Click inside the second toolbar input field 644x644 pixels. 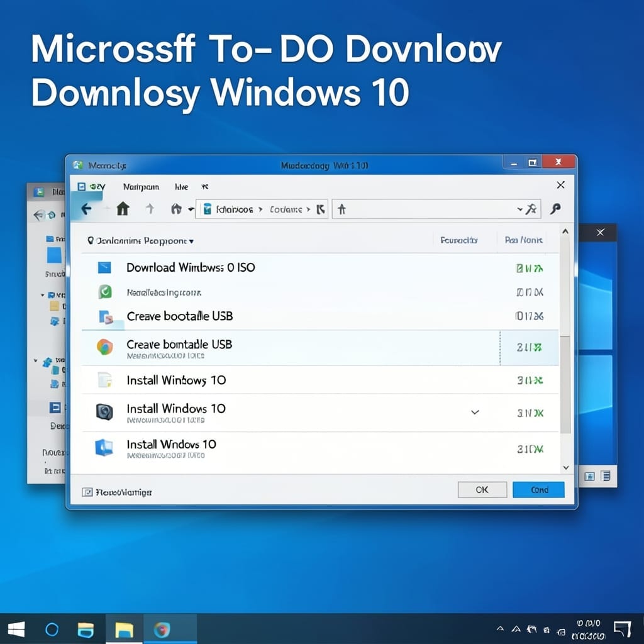436,209
